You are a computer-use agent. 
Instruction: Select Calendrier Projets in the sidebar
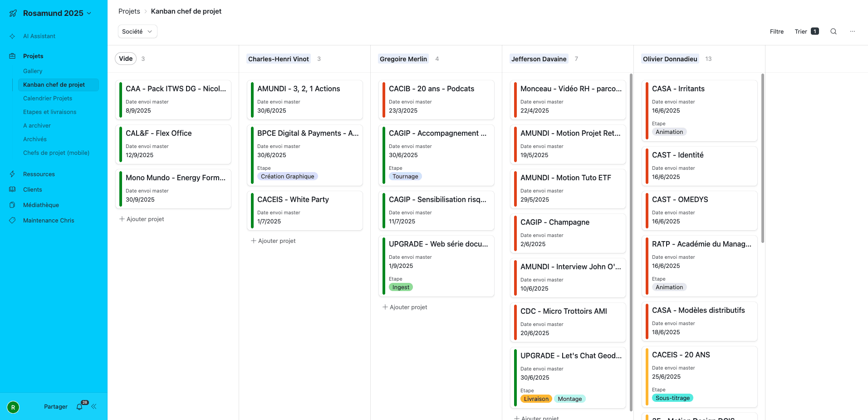click(48, 98)
